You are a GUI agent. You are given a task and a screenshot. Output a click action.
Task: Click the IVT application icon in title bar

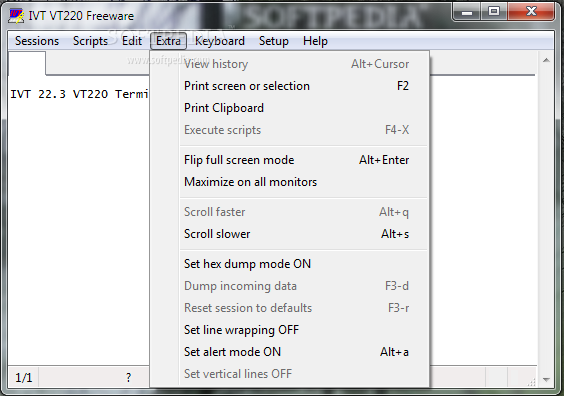[x=16, y=16]
